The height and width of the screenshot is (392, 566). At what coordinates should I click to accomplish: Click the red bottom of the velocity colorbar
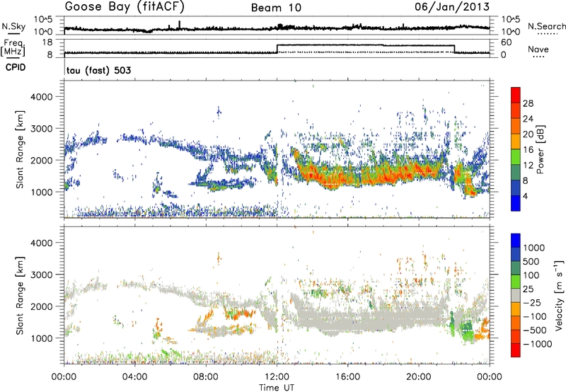[516, 350]
